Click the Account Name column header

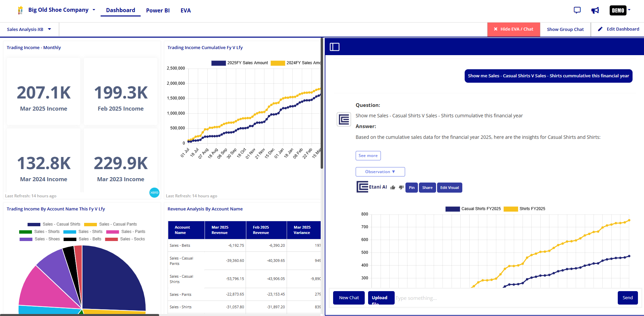click(x=186, y=230)
